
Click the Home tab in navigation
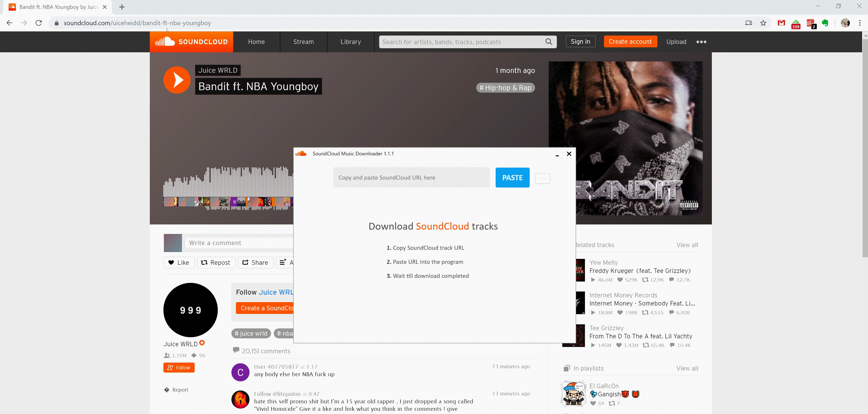coord(256,41)
